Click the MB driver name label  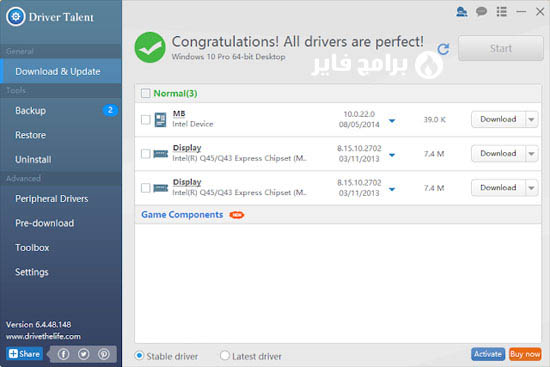click(179, 114)
